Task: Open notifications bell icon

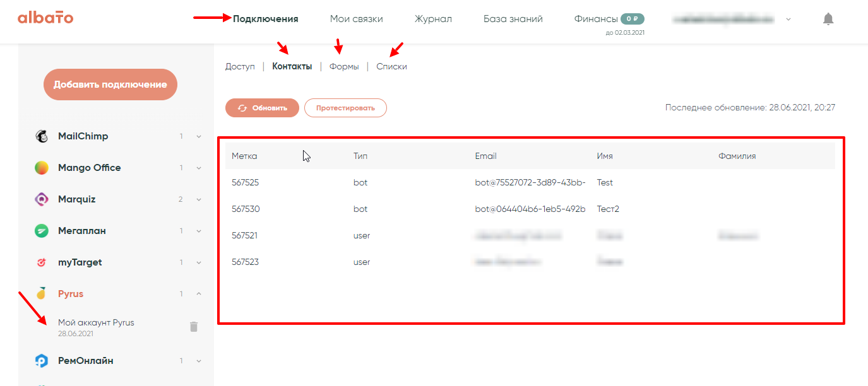Action: 828,19
